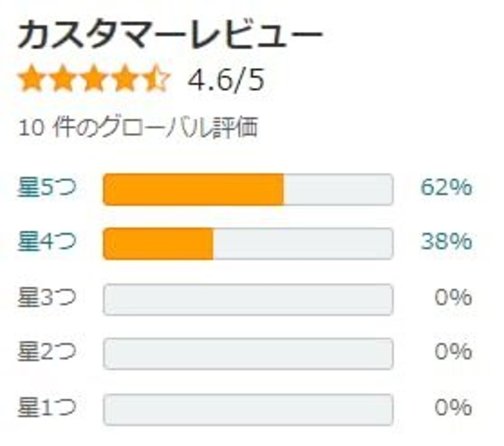The height and width of the screenshot is (446, 504).
Task: Click the 星3つ row label
Action: coord(46,298)
